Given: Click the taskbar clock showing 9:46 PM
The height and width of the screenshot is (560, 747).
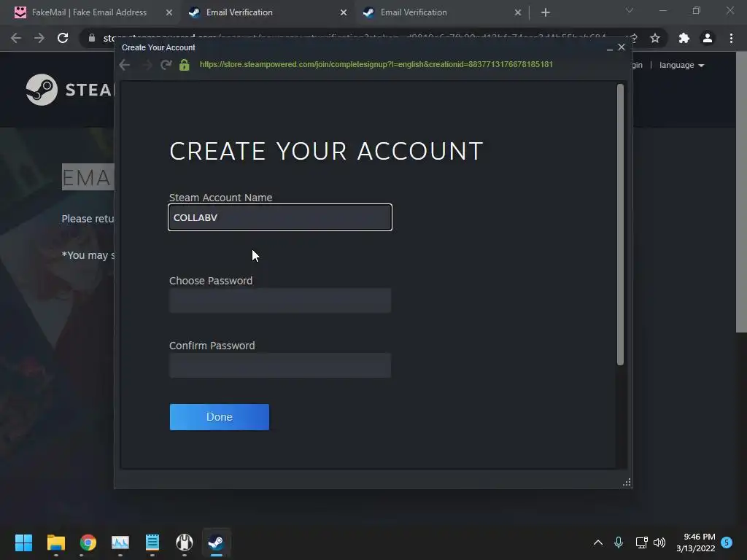Looking at the screenshot, I should coord(695,542).
